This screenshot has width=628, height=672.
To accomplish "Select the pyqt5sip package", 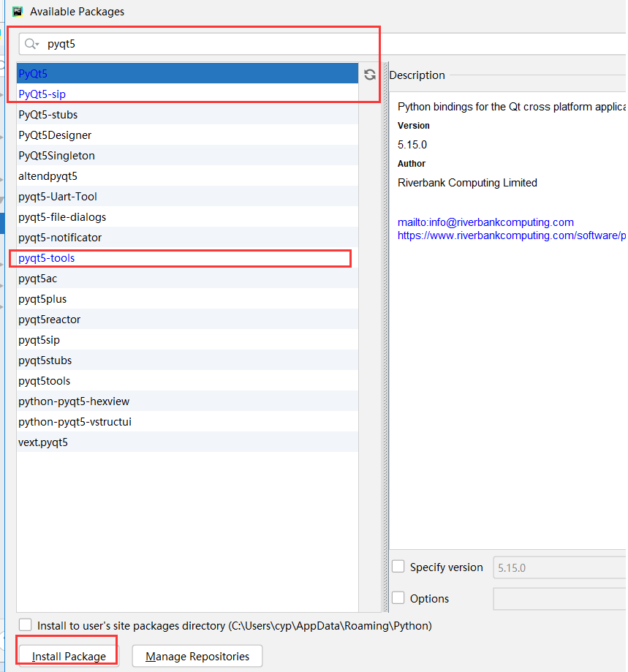I will [x=188, y=340].
